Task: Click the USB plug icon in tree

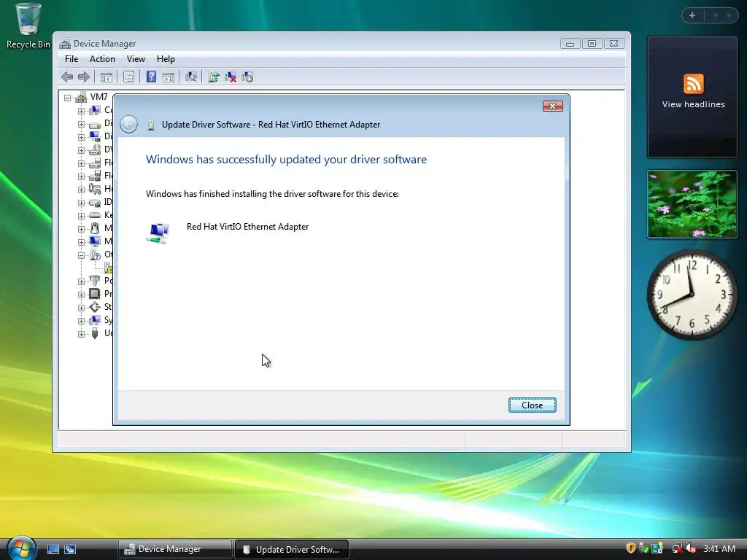Action: coord(95,333)
